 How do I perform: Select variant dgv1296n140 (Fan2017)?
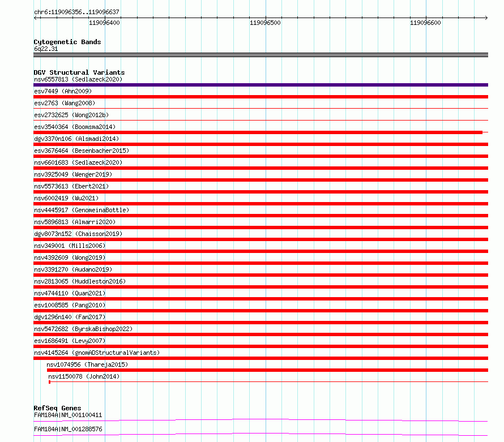70,317
